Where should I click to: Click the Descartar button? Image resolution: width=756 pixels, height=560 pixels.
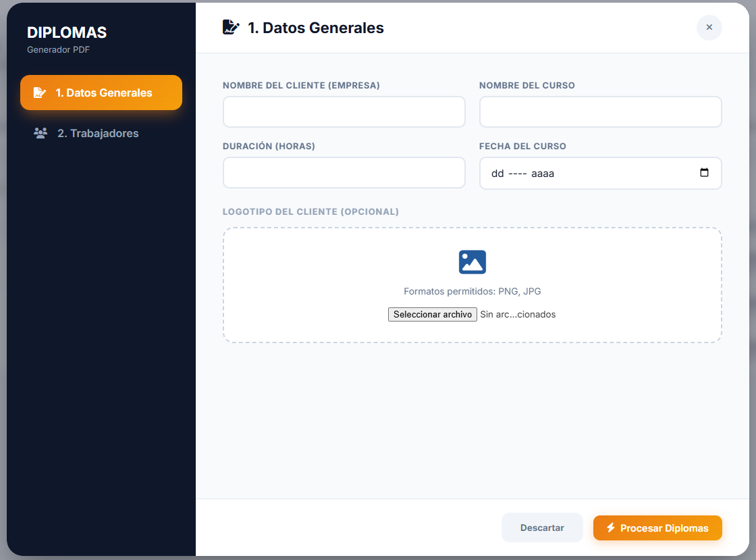[542, 528]
